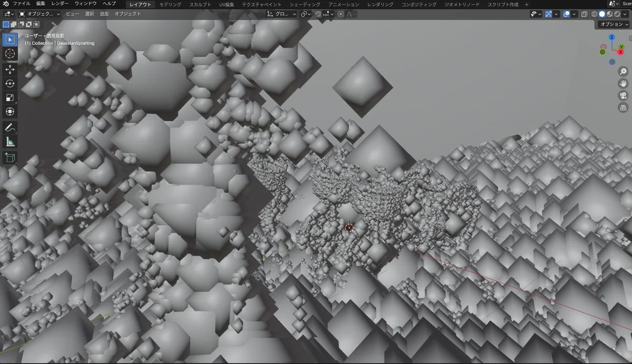The width and height of the screenshot is (632, 364).
Task: Open the 選択 viewport menu
Action: (x=90, y=14)
